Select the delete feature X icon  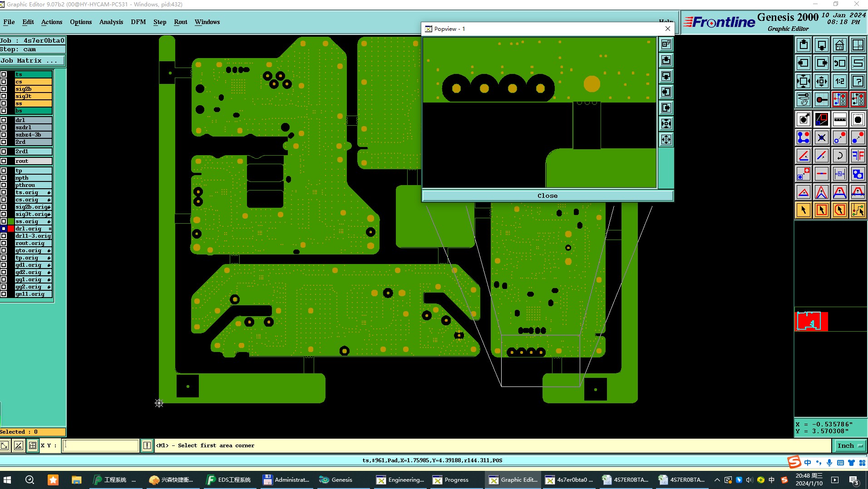tap(821, 137)
